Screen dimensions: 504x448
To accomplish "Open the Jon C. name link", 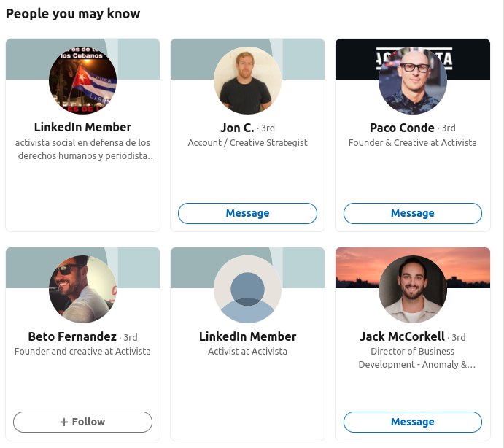I will (x=236, y=128).
